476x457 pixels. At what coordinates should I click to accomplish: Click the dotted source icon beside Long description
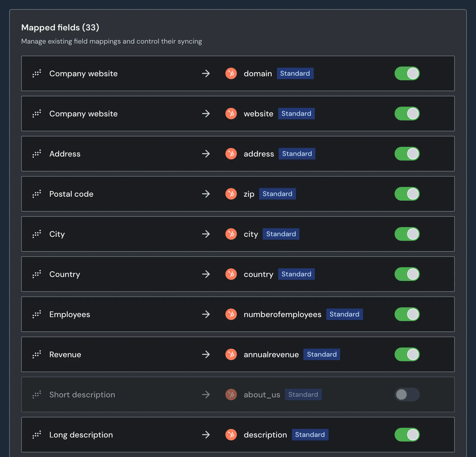[x=37, y=435]
